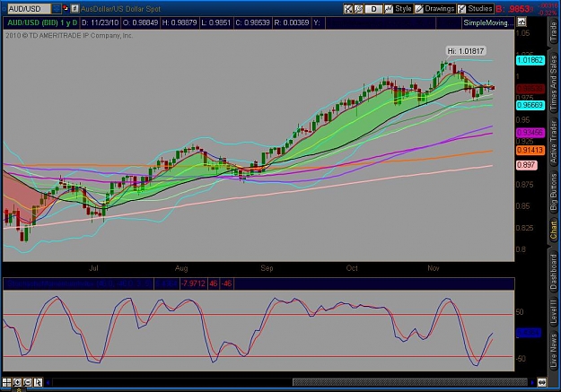Click the zoom in magnifier icon
Screen dimensions: 561x392
pyautogui.click(x=17, y=382)
